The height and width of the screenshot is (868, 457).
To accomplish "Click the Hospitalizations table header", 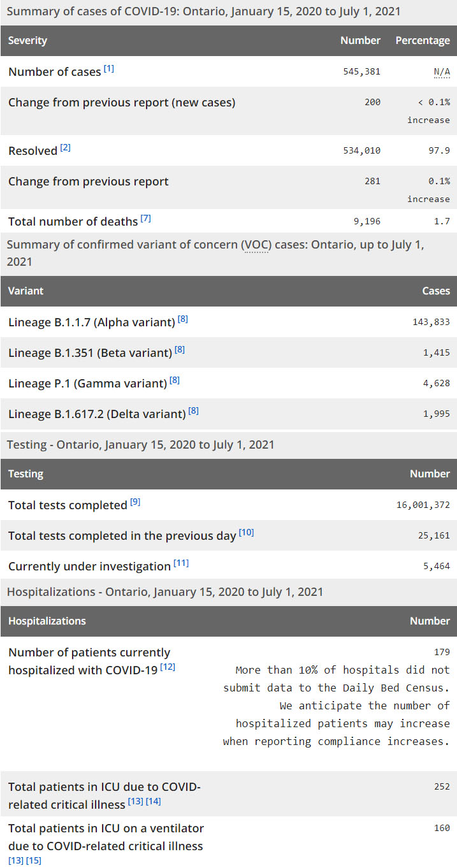I will (47, 621).
